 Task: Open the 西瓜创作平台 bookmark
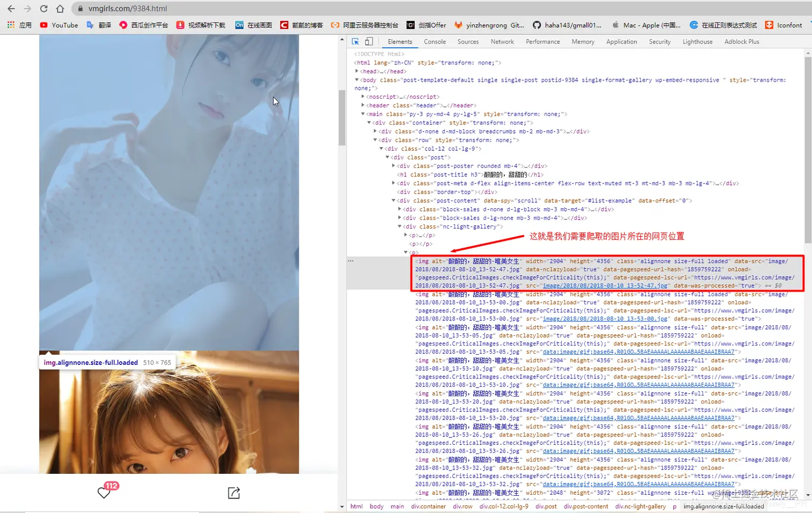coord(144,25)
